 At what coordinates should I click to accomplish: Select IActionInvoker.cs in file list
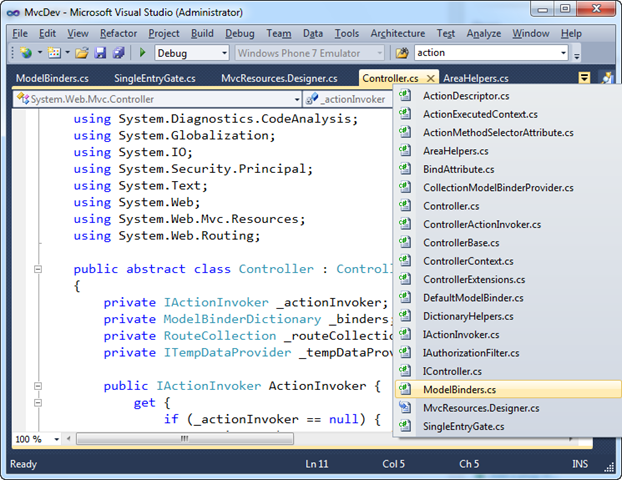(509, 335)
